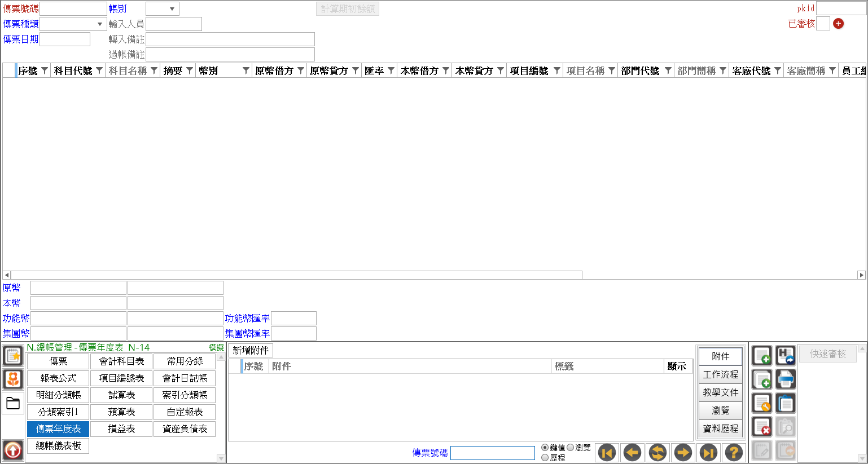Open the 傳票種類 dropdown
Viewport: 868px width, 464px height.
pyautogui.click(x=100, y=24)
